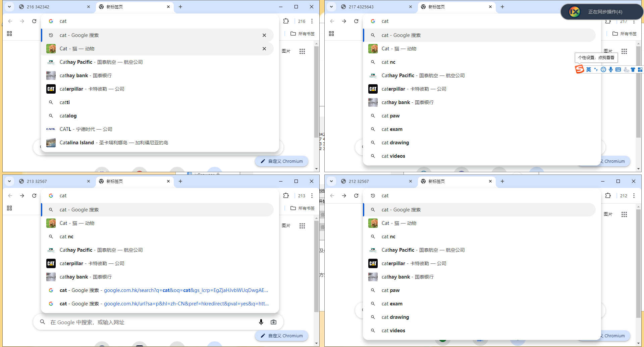Open extensions puzzle icon in window 212
The height and width of the screenshot is (347, 644).
click(608, 196)
